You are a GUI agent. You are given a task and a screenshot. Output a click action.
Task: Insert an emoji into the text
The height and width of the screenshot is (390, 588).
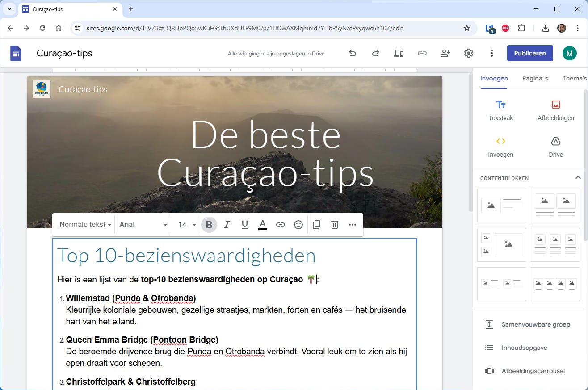click(298, 225)
